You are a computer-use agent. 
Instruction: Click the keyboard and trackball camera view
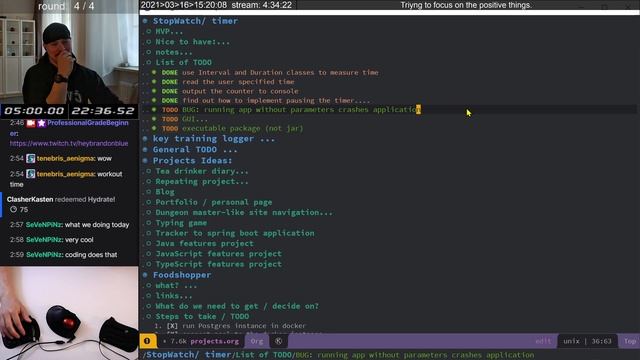point(69,313)
